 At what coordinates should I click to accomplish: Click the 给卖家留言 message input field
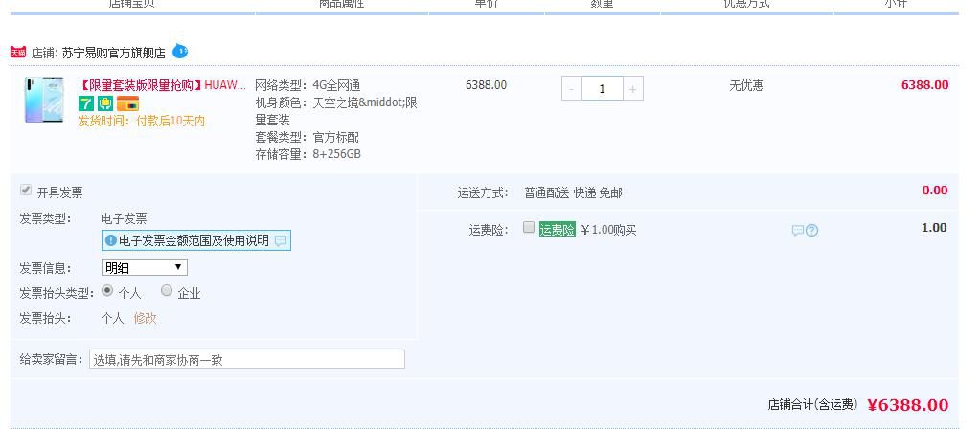coord(247,359)
